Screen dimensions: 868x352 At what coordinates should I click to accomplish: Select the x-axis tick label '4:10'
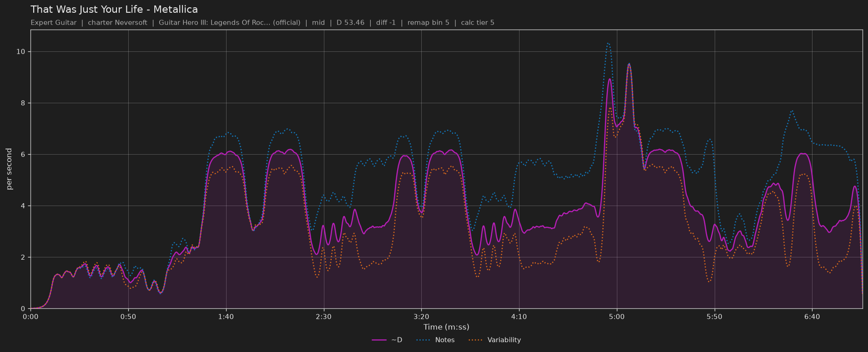coord(519,317)
